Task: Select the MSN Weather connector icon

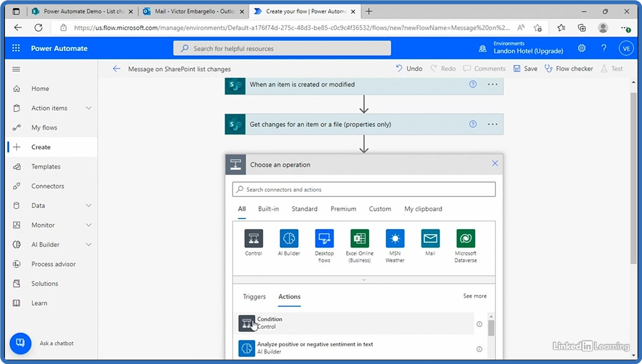Action: [x=395, y=238]
